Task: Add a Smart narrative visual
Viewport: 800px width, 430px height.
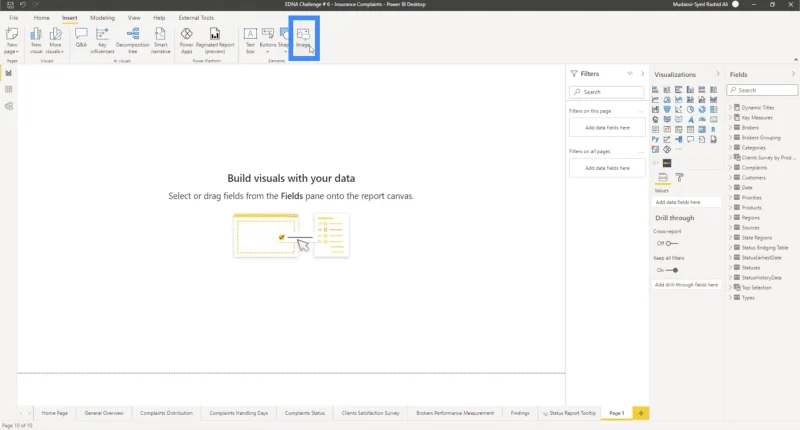Action: pyautogui.click(x=160, y=41)
